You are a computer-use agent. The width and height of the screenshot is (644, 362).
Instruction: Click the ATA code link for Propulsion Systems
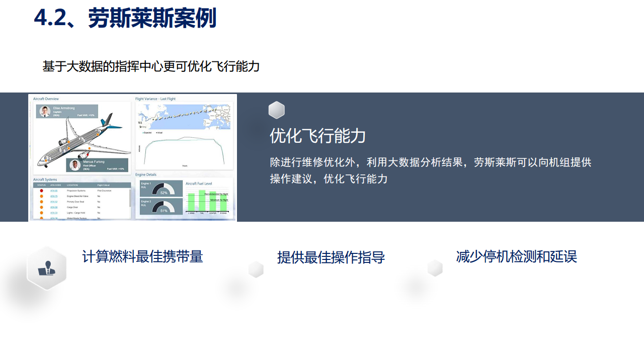tap(54, 191)
